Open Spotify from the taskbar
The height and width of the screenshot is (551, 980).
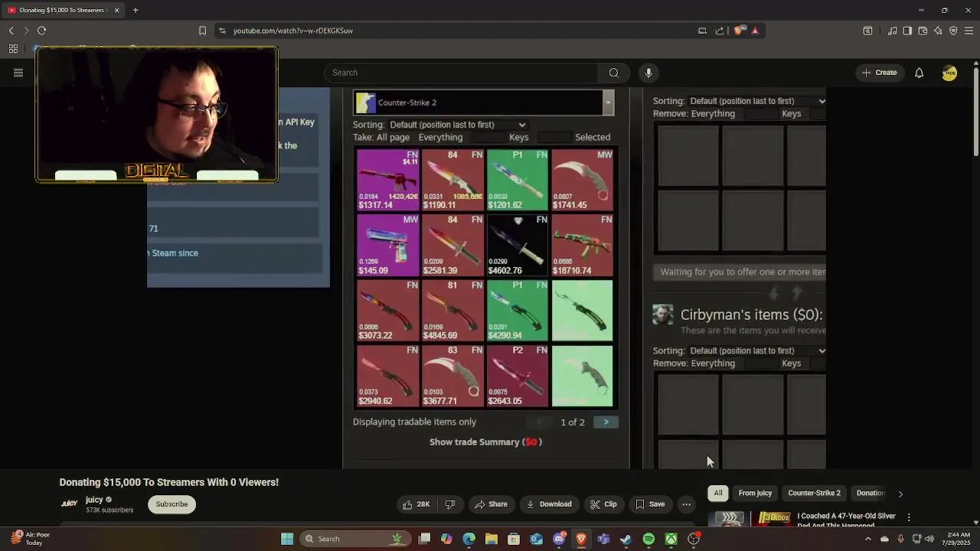(x=648, y=539)
